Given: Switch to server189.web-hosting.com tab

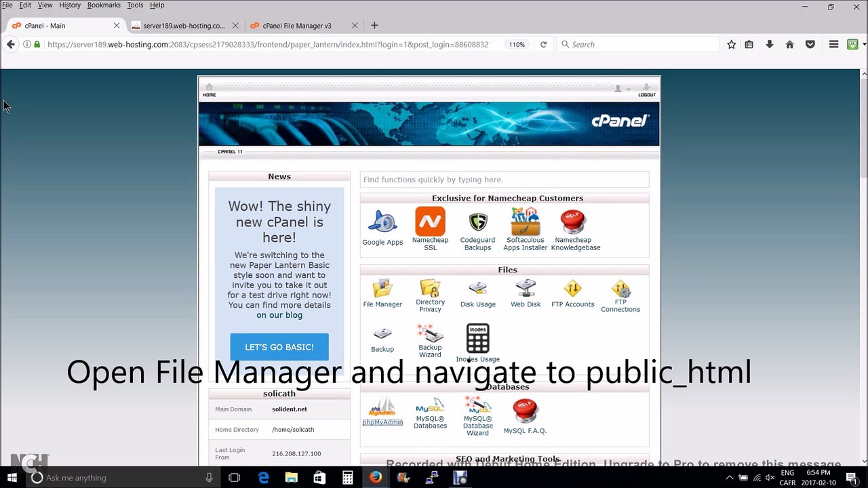Looking at the screenshot, I should 184,26.
